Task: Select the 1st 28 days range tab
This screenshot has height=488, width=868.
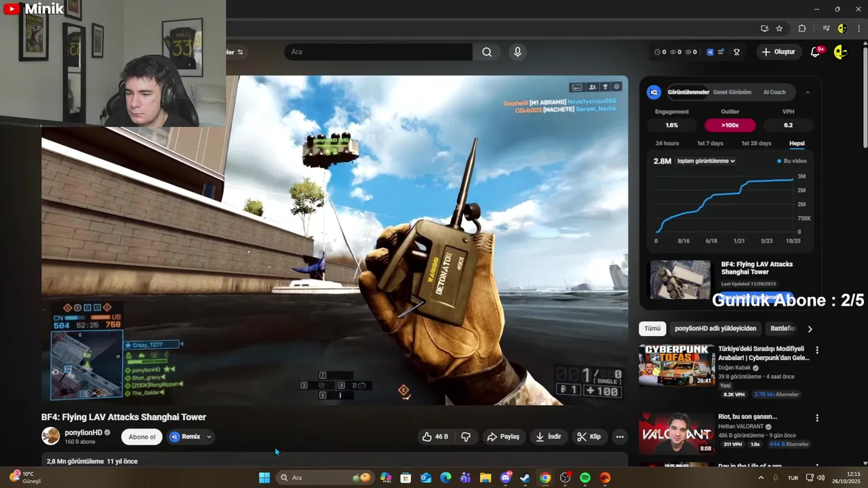Action: pyautogui.click(x=756, y=144)
